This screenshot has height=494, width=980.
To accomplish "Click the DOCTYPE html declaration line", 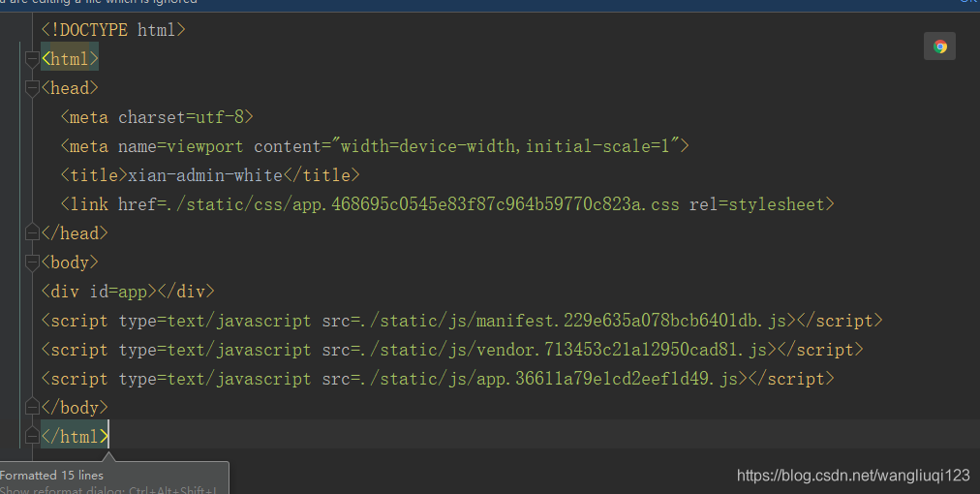I will [113, 30].
